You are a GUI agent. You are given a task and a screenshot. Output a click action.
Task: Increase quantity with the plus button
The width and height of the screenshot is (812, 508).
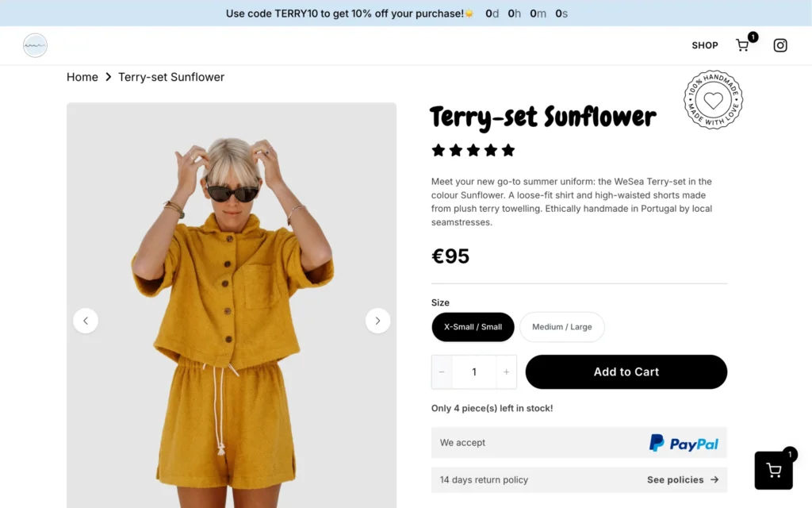click(506, 372)
